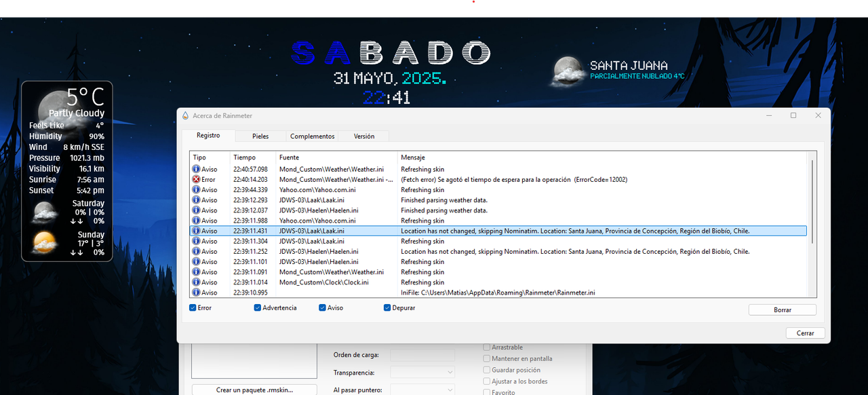Switch to the Versión tab
The width and height of the screenshot is (868, 395).
(364, 136)
